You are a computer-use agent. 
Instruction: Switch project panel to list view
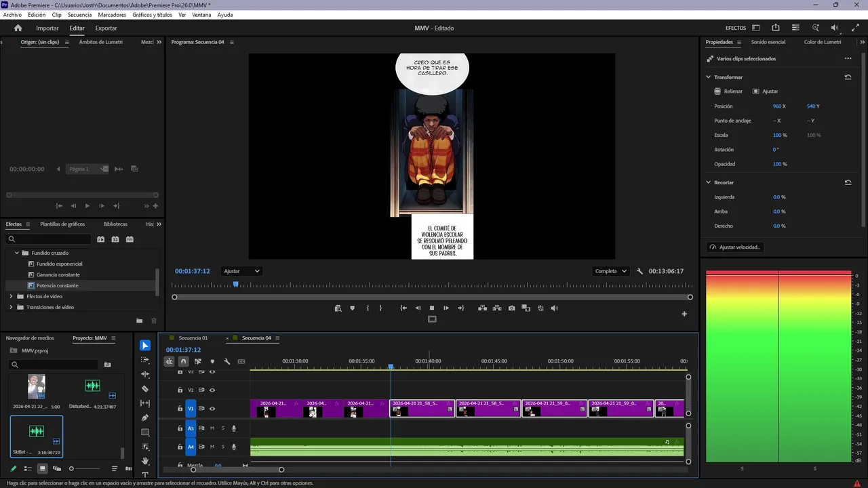pyautogui.click(x=28, y=468)
